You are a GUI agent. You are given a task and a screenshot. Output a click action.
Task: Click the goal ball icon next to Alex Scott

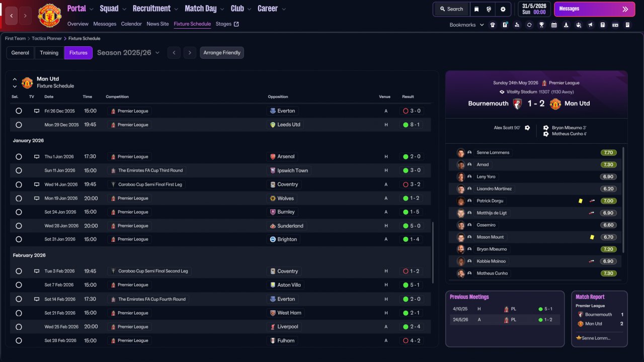[x=527, y=128]
